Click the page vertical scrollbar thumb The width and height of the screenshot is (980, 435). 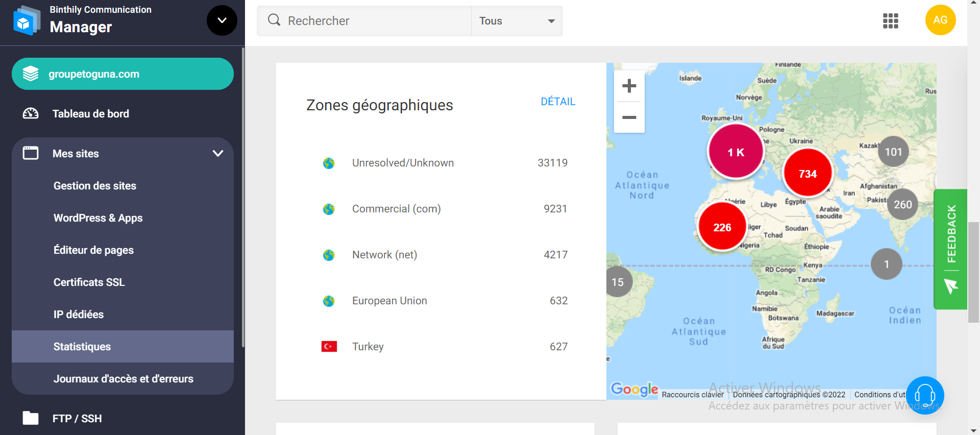974,273
